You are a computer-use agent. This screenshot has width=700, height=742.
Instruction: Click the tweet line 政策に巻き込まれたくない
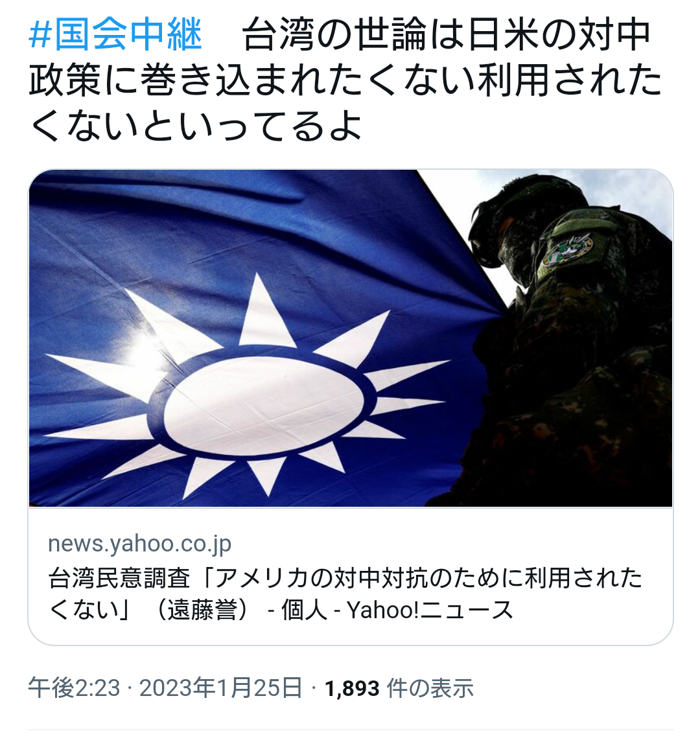[x=345, y=80]
